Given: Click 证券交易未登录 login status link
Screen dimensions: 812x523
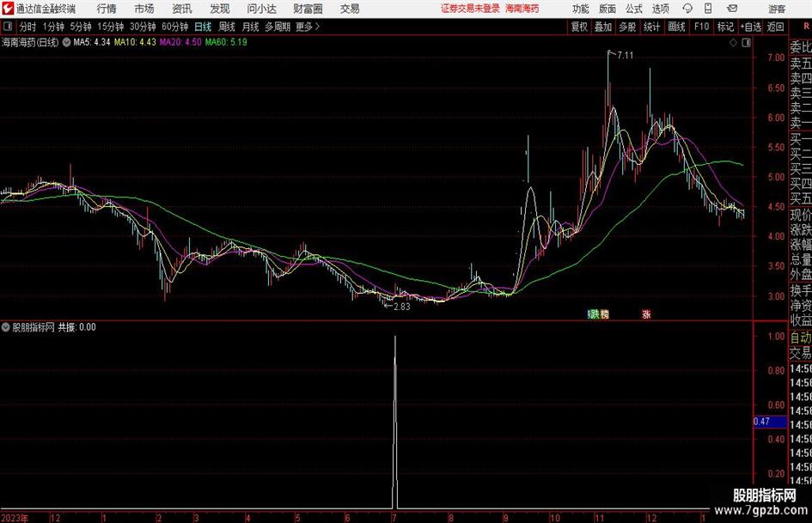Looking at the screenshot, I should click(470, 9).
